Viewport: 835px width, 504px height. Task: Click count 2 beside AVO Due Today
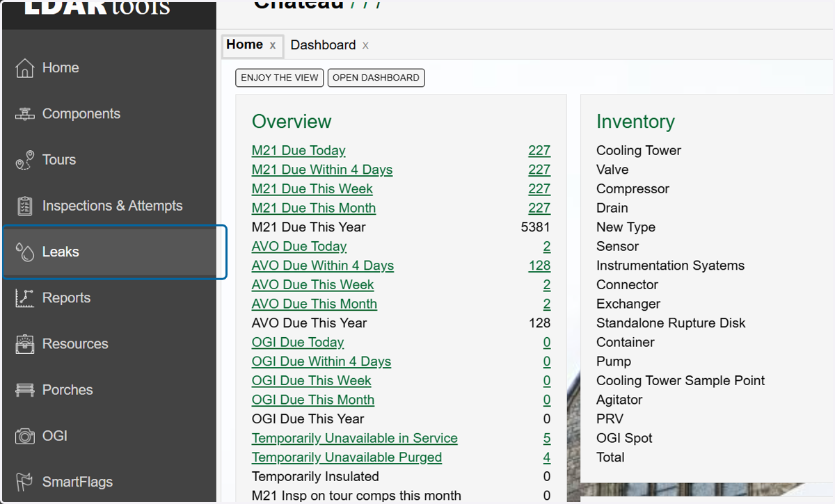pyautogui.click(x=547, y=247)
